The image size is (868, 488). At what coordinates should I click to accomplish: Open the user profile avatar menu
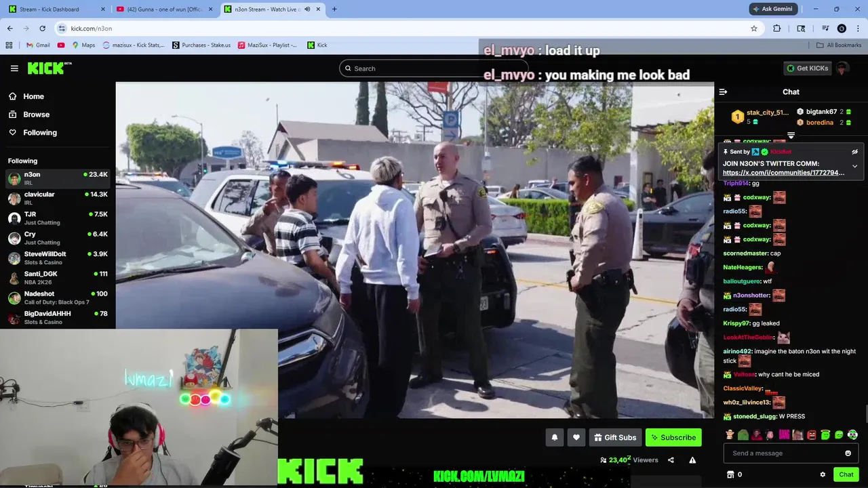click(842, 68)
